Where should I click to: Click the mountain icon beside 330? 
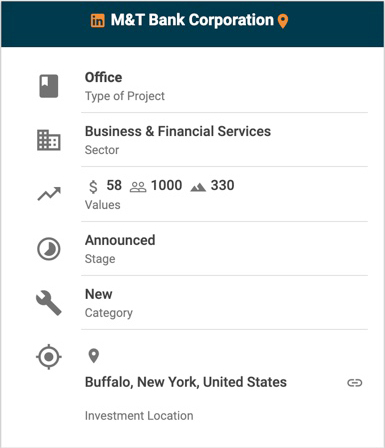198,188
